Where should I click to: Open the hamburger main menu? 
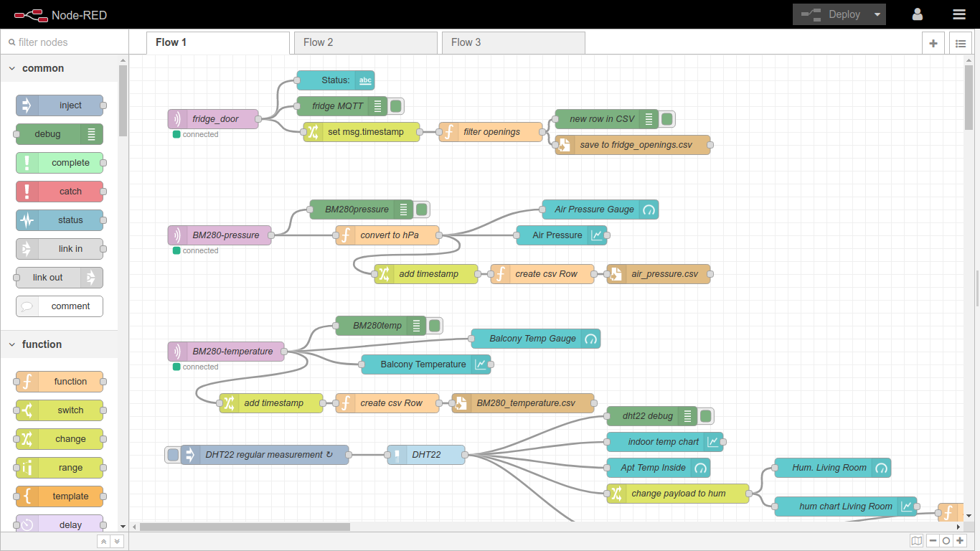coord(959,14)
